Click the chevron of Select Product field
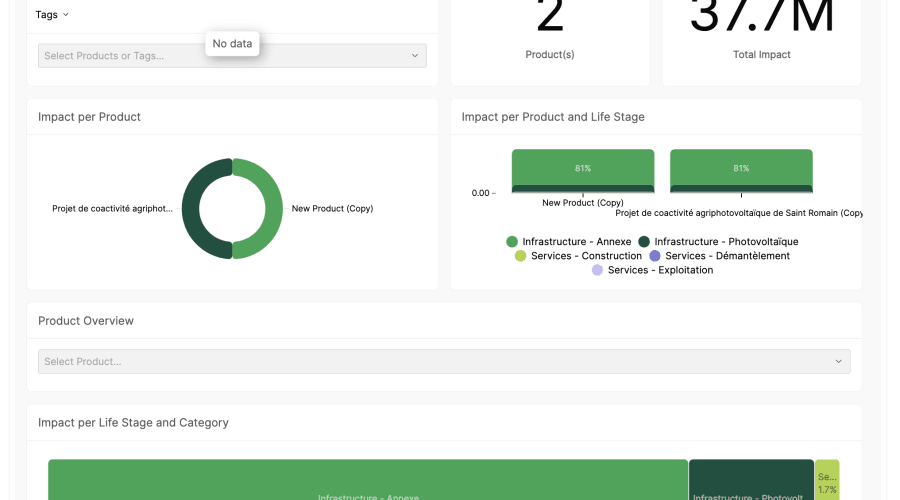This screenshot has height=500, width=900. (839, 362)
